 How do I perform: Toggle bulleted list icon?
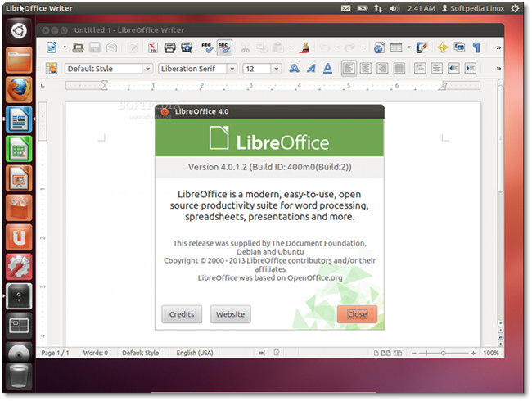tap(436, 68)
